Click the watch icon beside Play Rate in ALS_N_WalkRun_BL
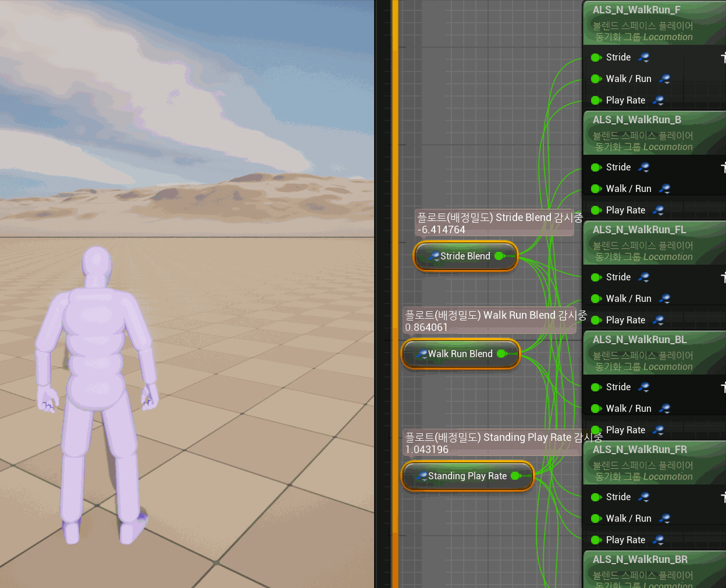 658,430
